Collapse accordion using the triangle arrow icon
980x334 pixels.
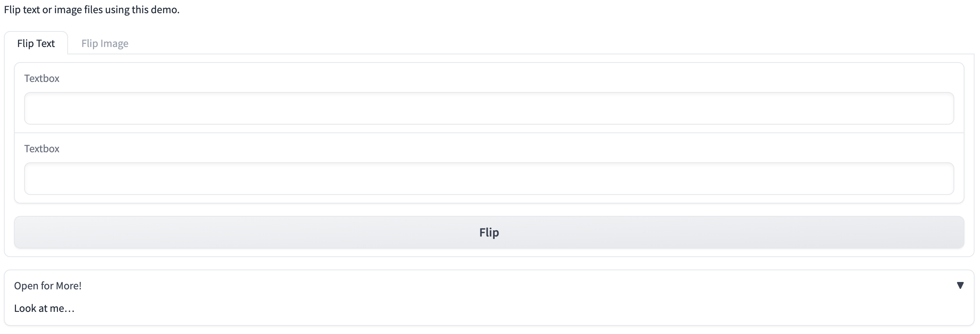coord(960,285)
